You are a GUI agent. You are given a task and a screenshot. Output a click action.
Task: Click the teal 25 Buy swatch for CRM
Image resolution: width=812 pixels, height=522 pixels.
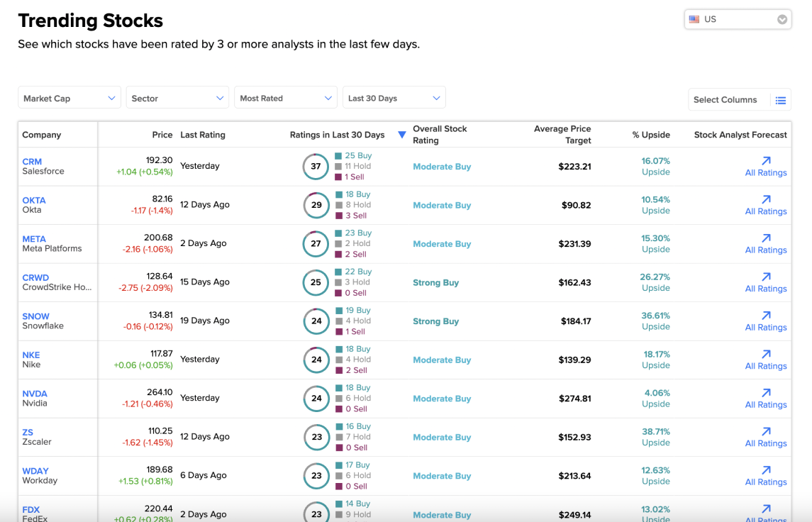click(338, 156)
